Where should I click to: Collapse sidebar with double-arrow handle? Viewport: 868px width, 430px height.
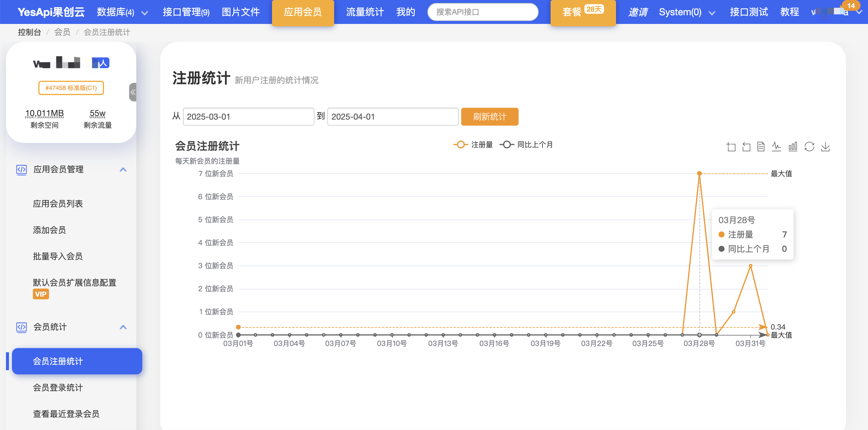tap(133, 92)
